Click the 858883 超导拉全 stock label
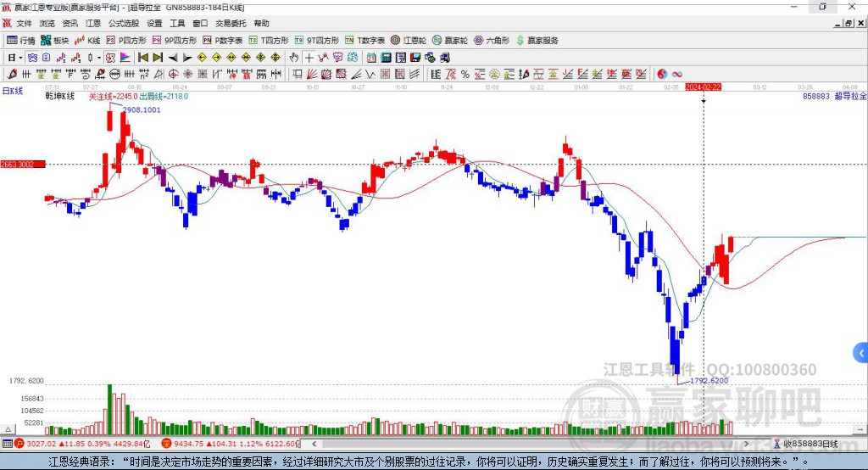Screen dimensions: 868x470 click(835, 97)
